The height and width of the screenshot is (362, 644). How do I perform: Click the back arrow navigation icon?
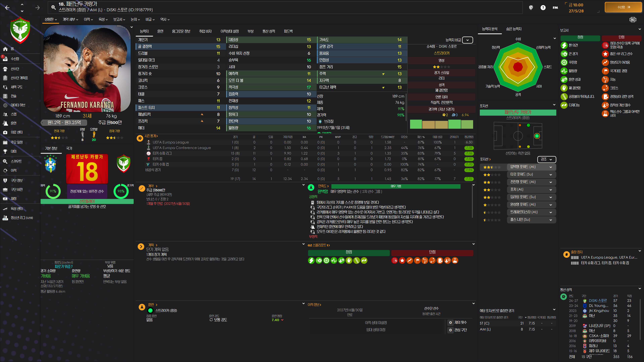click(7, 8)
